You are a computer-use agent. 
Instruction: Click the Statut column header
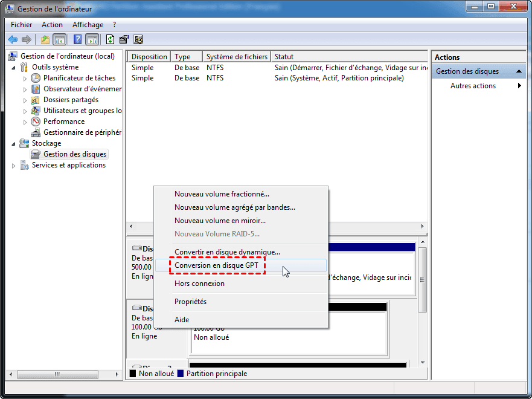(349, 57)
